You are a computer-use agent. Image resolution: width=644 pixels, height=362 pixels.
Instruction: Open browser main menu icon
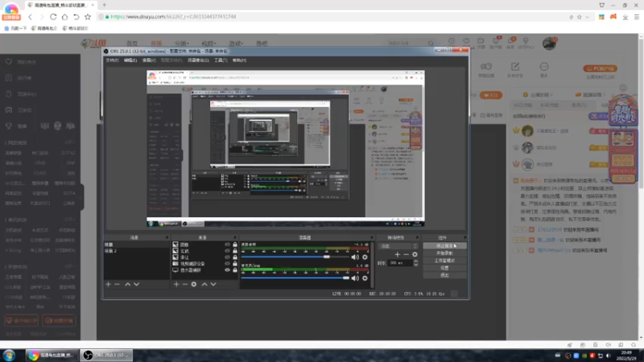point(637,17)
